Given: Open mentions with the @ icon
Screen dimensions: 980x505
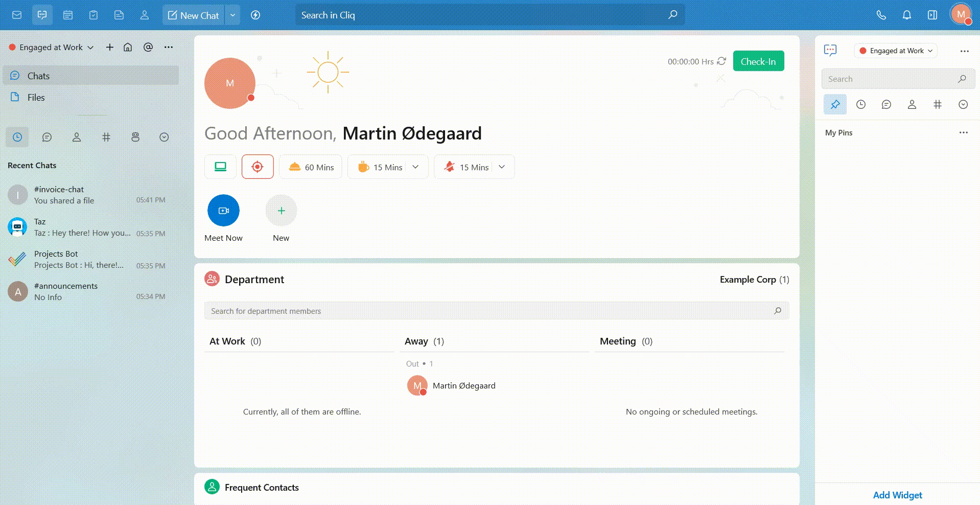Looking at the screenshot, I should tap(148, 47).
